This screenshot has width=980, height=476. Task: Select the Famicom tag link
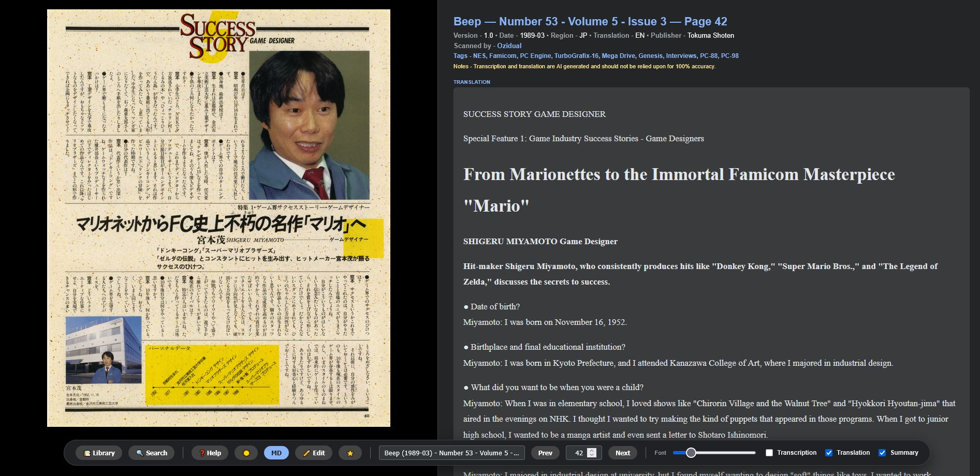[x=502, y=56]
